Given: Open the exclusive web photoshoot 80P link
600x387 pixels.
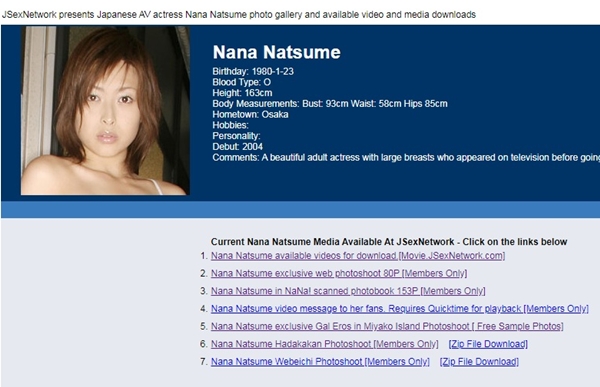Looking at the screenshot, I should pyautogui.click(x=339, y=273).
